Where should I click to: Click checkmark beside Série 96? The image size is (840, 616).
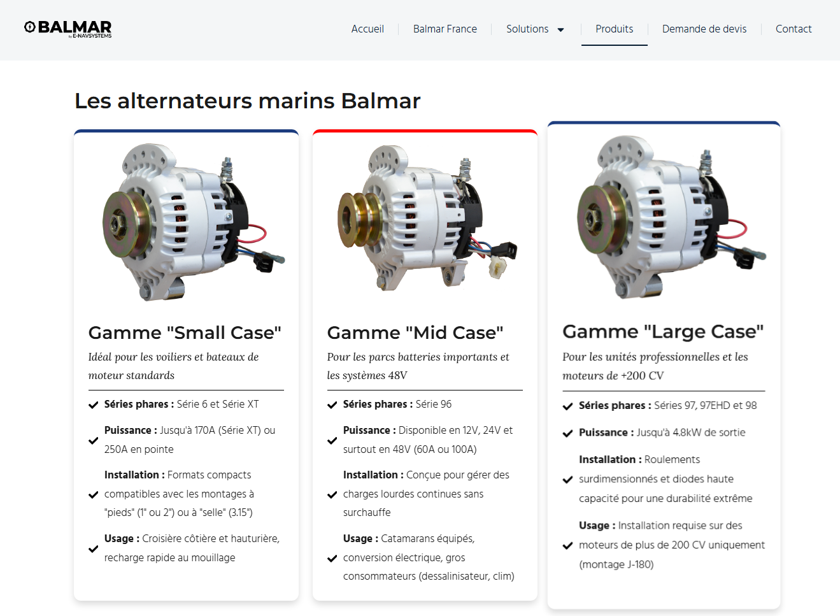click(332, 405)
